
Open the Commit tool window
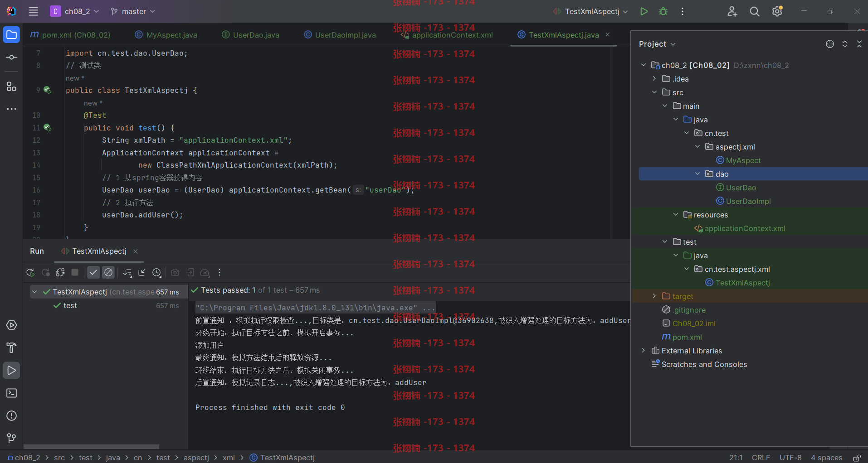(11, 58)
